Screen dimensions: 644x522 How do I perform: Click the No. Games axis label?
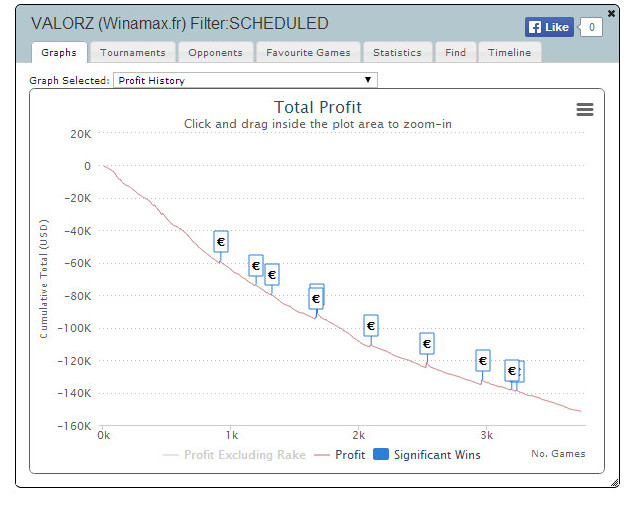(x=558, y=453)
